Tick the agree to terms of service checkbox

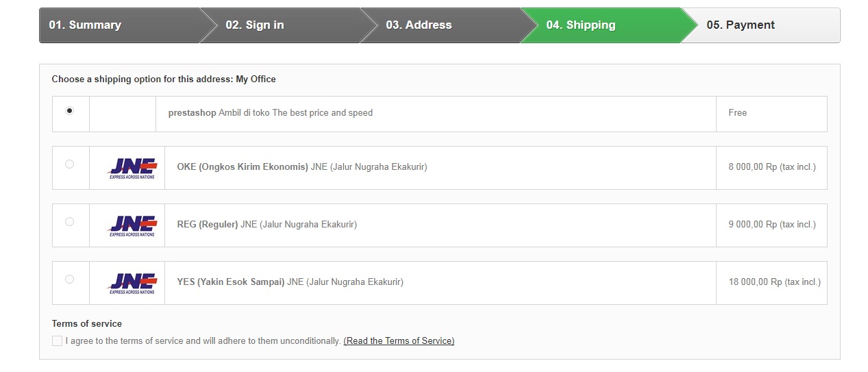[57, 341]
